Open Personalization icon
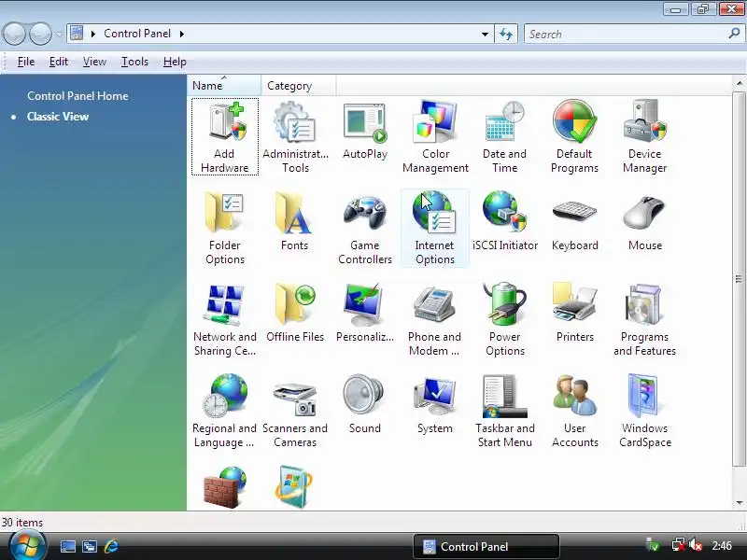 (365, 313)
